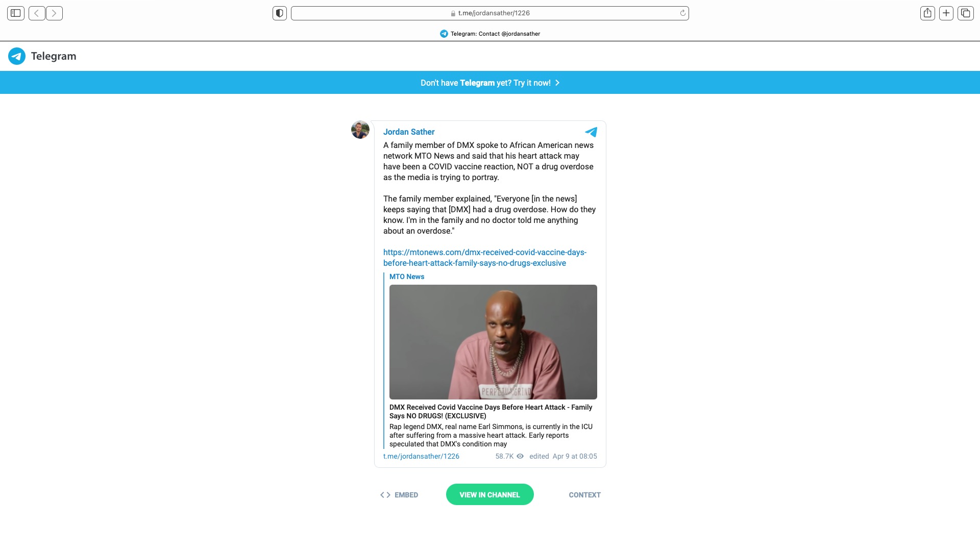
Task: Open the t.me/jordansather/1226 post link
Action: [421, 456]
